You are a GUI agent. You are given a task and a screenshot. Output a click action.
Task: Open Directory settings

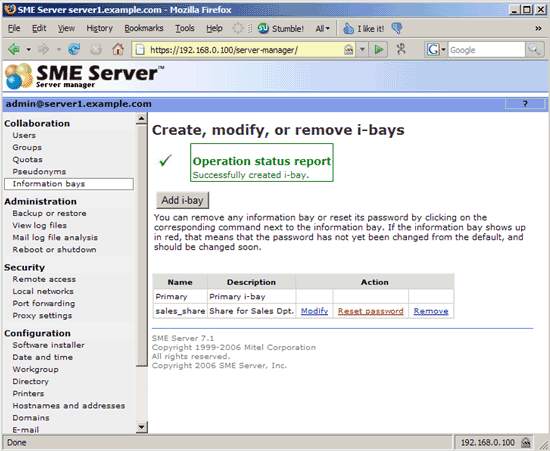[x=31, y=381]
